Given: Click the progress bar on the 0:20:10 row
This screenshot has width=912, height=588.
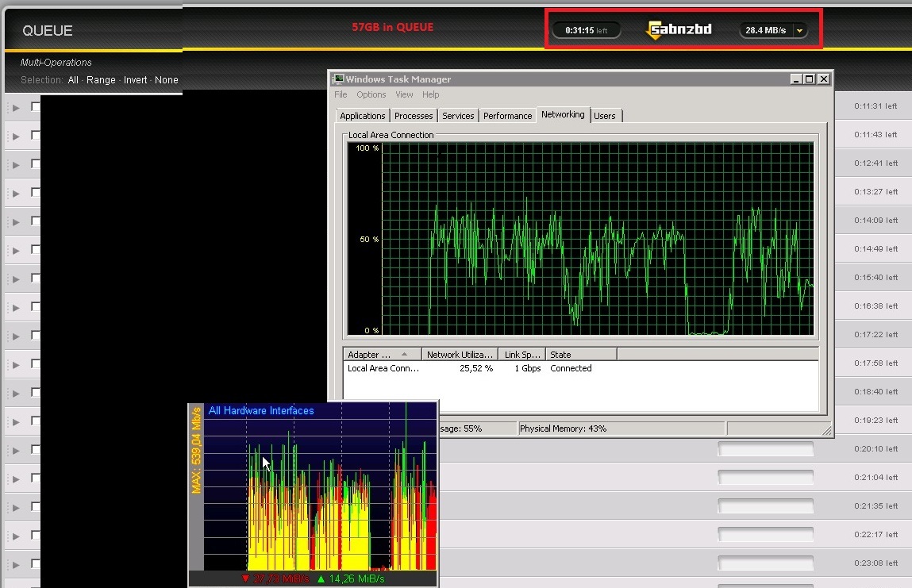Looking at the screenshot, I should (x=765, y=449).
